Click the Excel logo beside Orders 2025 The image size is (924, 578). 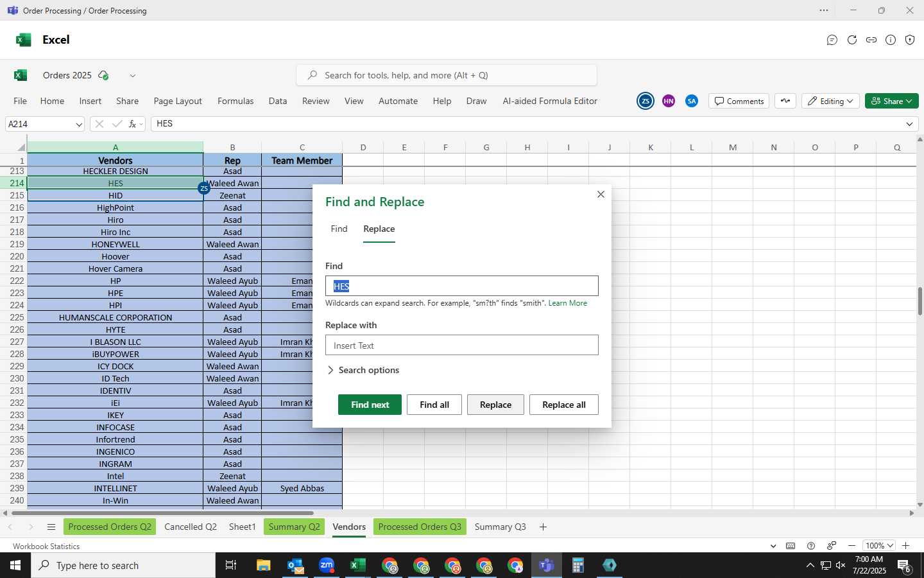[x=21, y=75]
